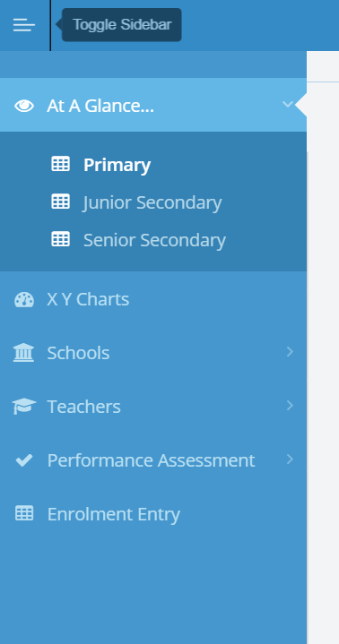
Task: Expand the Performance Assessment chevron
Action: 290,459
